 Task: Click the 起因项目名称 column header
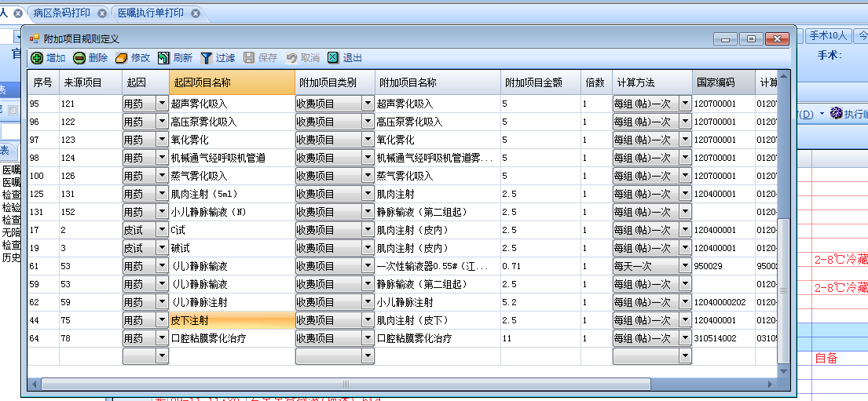[232, 82]
